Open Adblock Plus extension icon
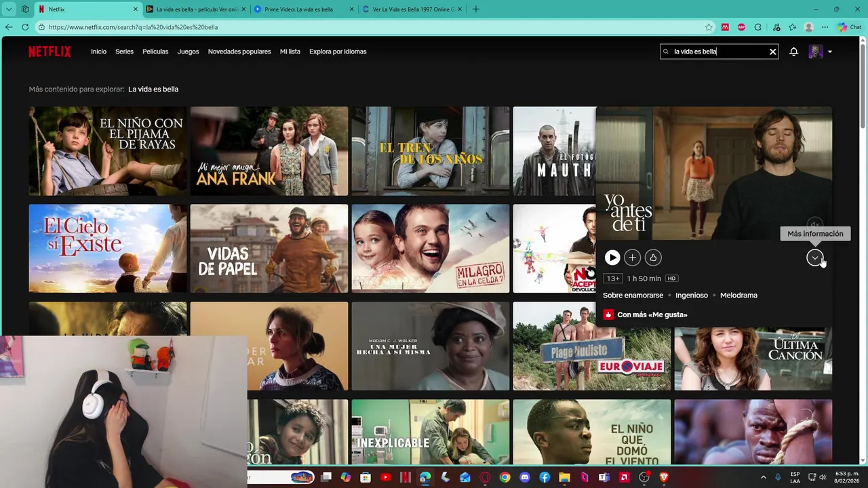This screenshot has width=868, height=488. 741,27
